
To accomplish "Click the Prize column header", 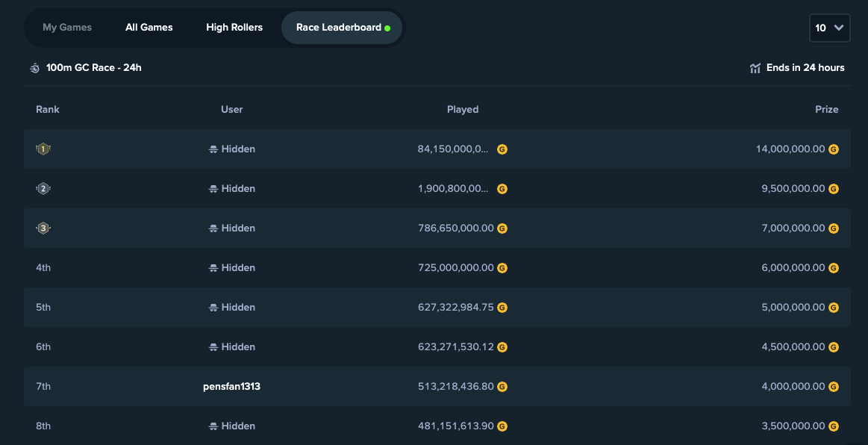I will [826, 109].
